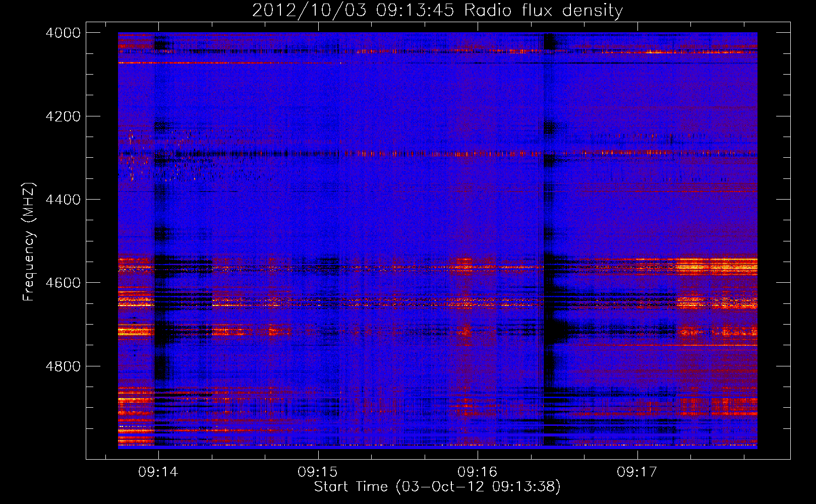The width and height of the screenshot is (816, 504).
Task: Click the 09:17 time axis label
Action: 637,472
